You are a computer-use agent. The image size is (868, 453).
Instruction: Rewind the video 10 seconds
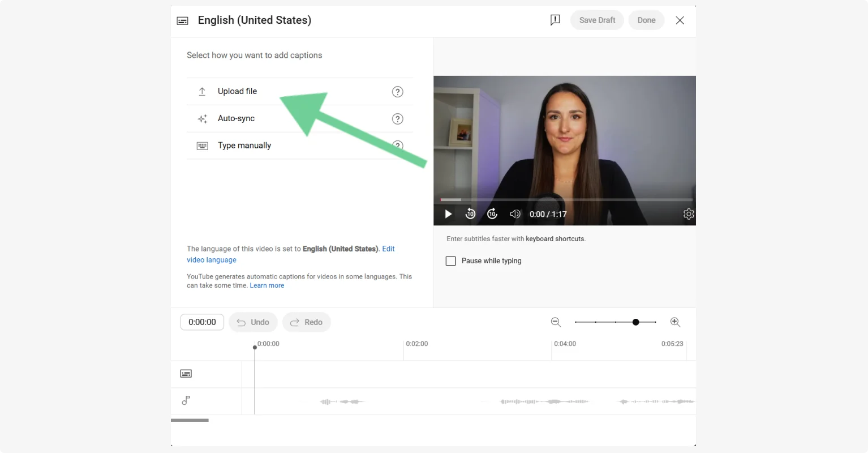click(470, 214)
